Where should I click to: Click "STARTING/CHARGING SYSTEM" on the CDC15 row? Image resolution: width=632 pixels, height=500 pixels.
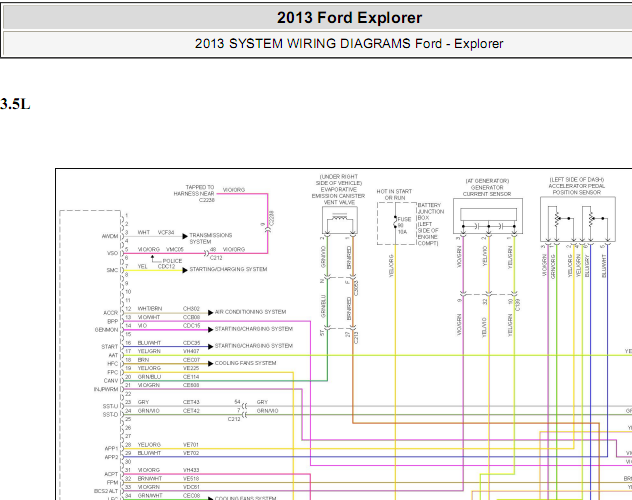254,329
